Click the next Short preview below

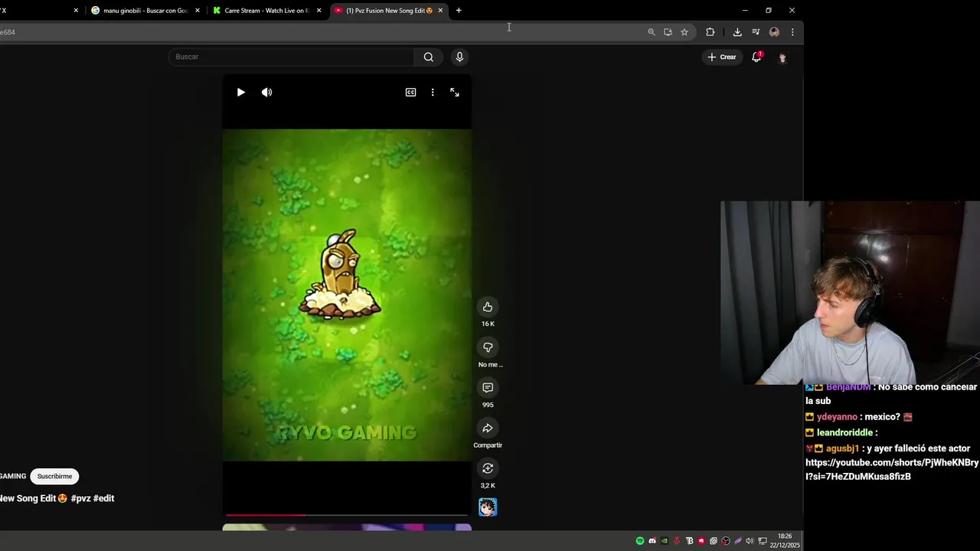click(347, 527)
